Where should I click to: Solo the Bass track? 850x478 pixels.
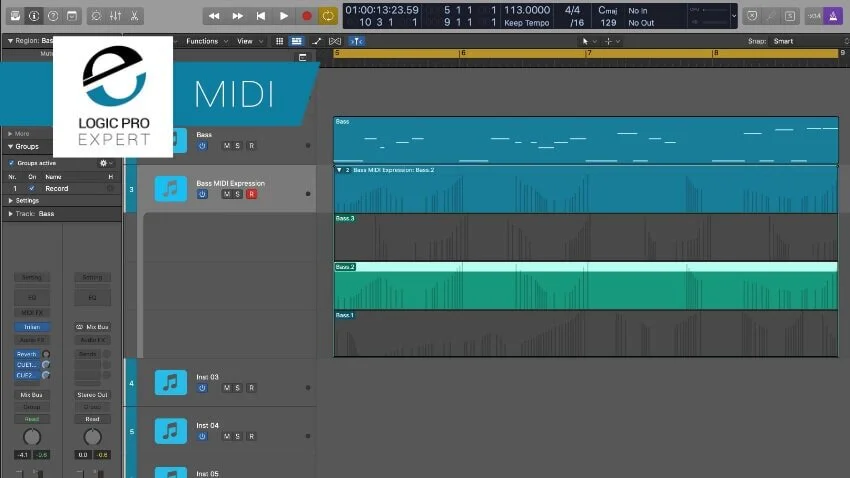pos(237,146)
